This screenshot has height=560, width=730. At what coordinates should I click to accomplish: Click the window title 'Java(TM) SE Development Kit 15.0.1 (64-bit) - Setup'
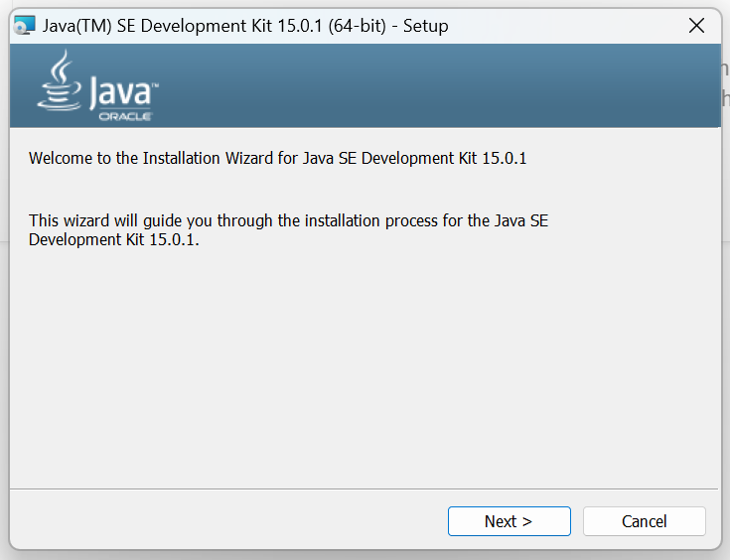(245, 26)
